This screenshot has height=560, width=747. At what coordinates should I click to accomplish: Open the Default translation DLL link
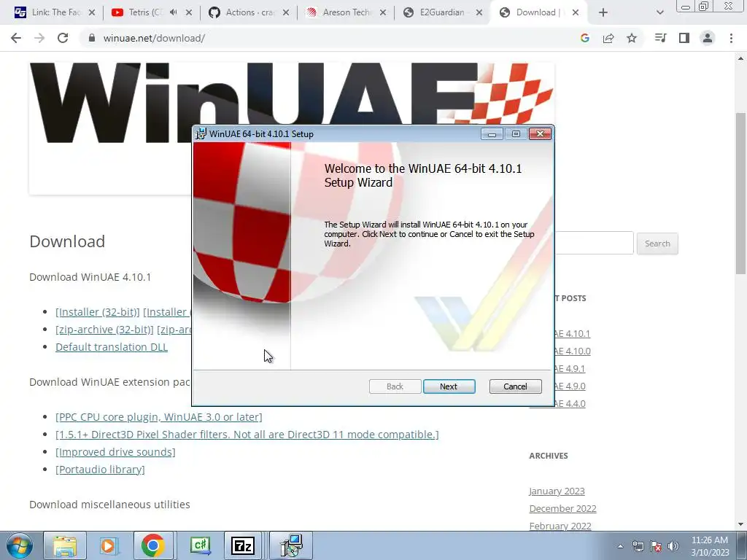pos(112,347)
